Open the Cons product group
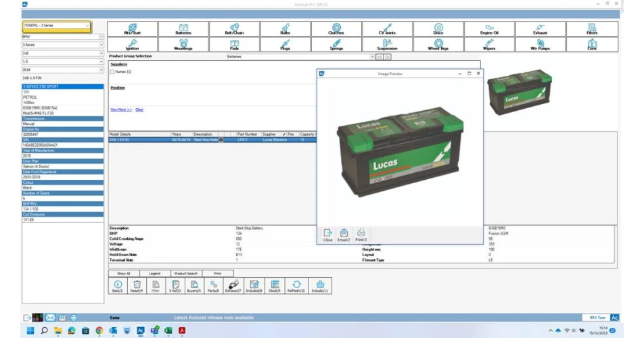Image resolution: width=644 pixels, height=338 pixels. [592, 45]
